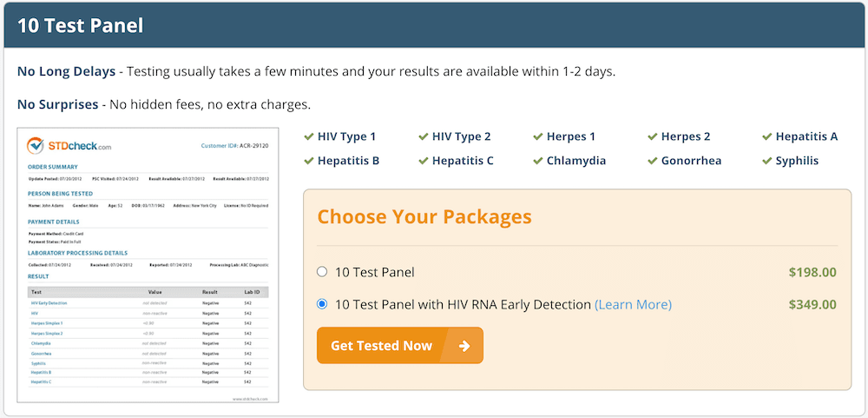Open the Learn More link

coord(633,304)
